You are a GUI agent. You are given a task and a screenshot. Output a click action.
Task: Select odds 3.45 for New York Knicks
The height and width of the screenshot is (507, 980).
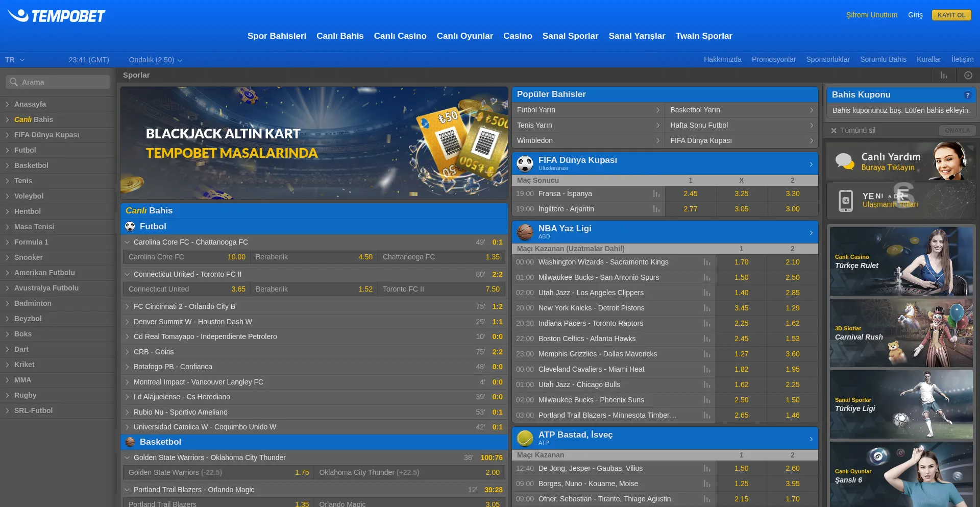click(x=742, y=308)
